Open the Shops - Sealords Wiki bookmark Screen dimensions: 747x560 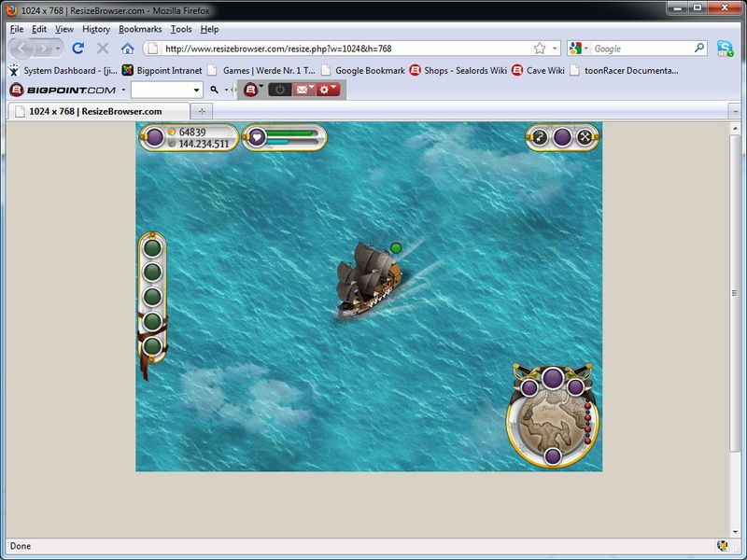click(x=458, y=71)
